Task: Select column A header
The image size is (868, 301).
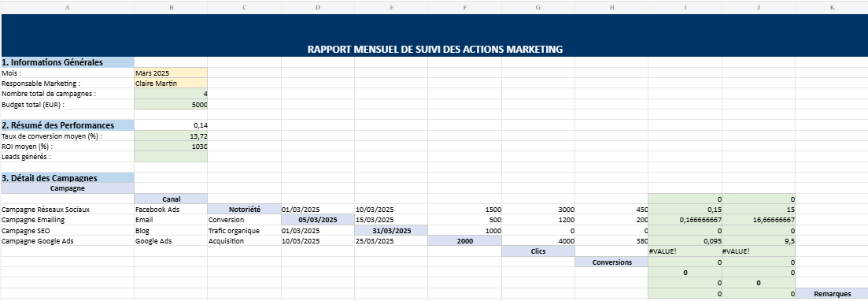Action: [68, 7]
